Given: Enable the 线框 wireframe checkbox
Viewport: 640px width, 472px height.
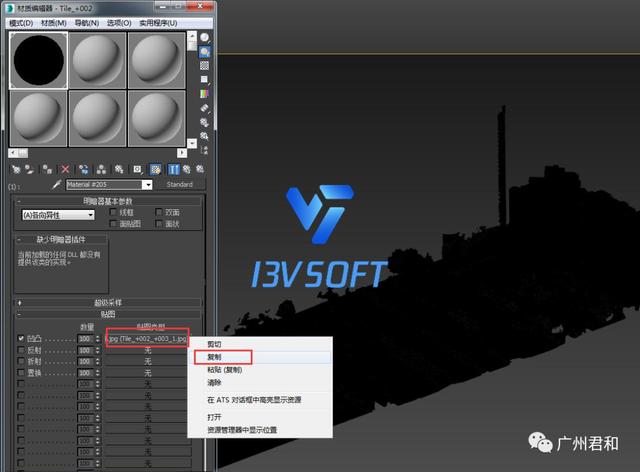Looking at the screenshot, I should (x=113, y=212).
